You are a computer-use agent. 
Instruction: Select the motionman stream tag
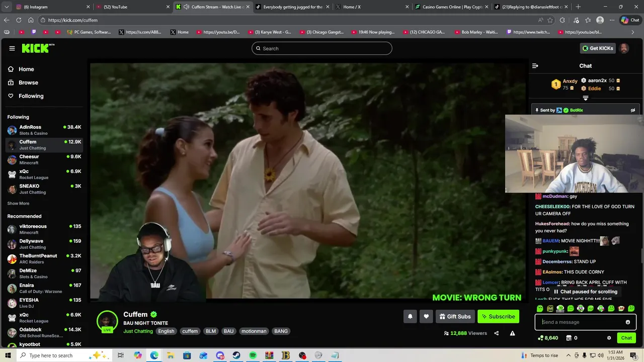254,331
